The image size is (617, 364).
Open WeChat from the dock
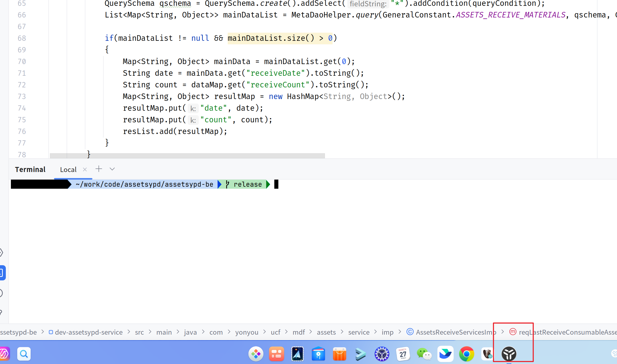(424, 354)
